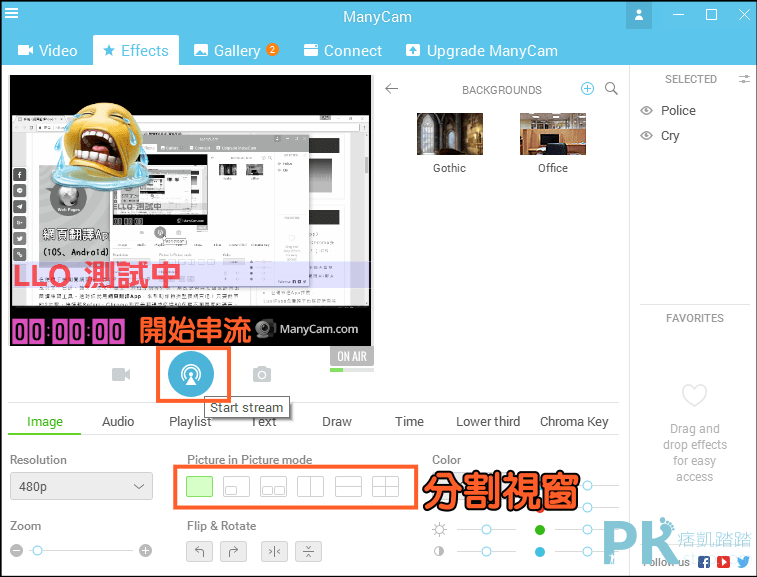Select single full-screen picture mode

[x=199, y=486]
